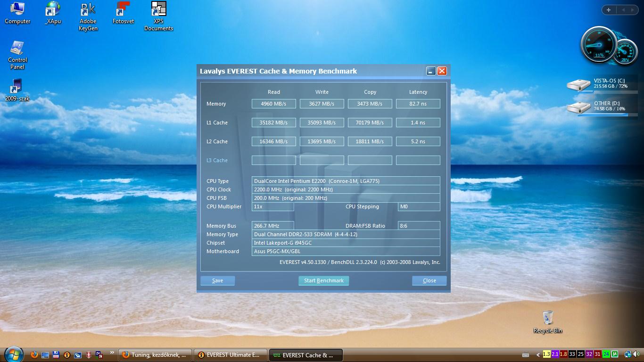This screenshot has height=362, width=644.
Task: Minimize the EVEREST Cache & Memory Benchmark window
Action: (x=431, y=71)
